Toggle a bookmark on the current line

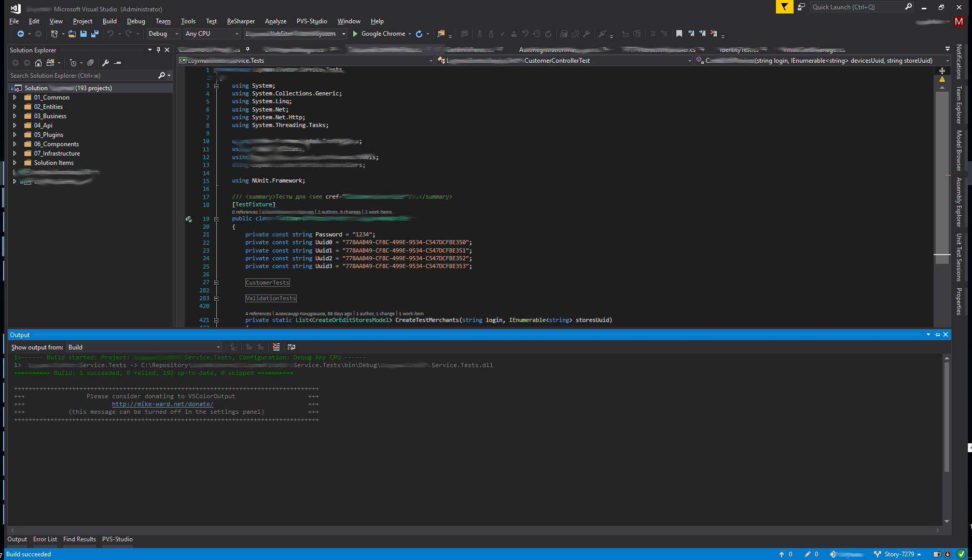tap(679, 34)
